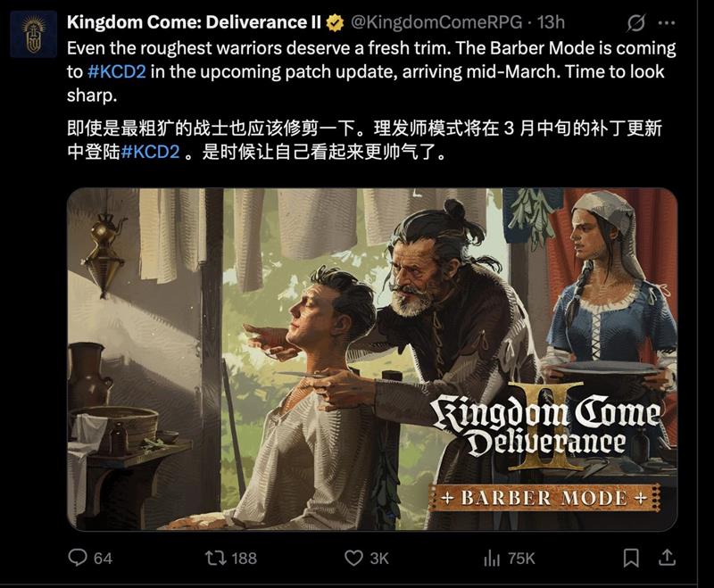Bookmark this Barber Mode post
The width and height of the screenshot is (714, 588).
(631, 558)
